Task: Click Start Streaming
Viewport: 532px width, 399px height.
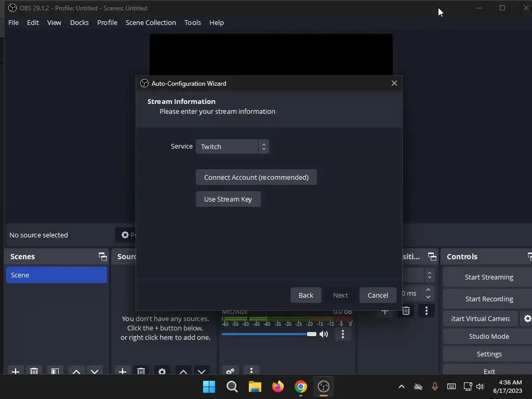Action: 488,277
